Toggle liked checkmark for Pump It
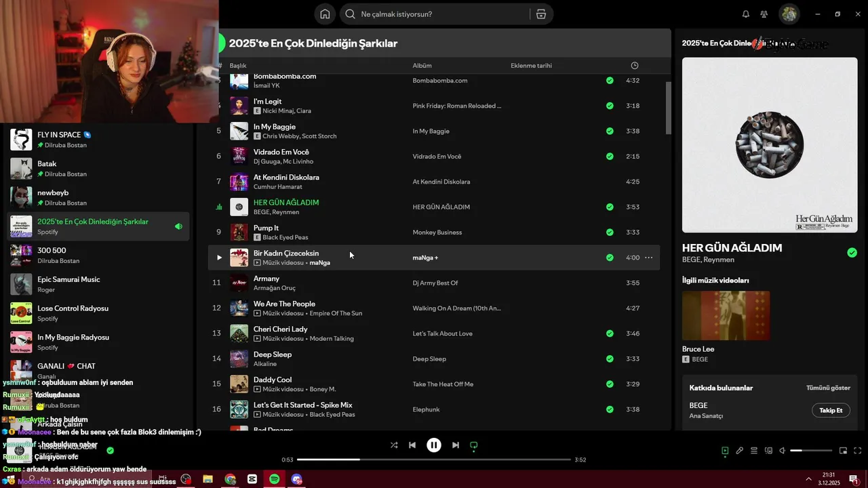This screenshot has height=488, width=868. click(610, 232)
